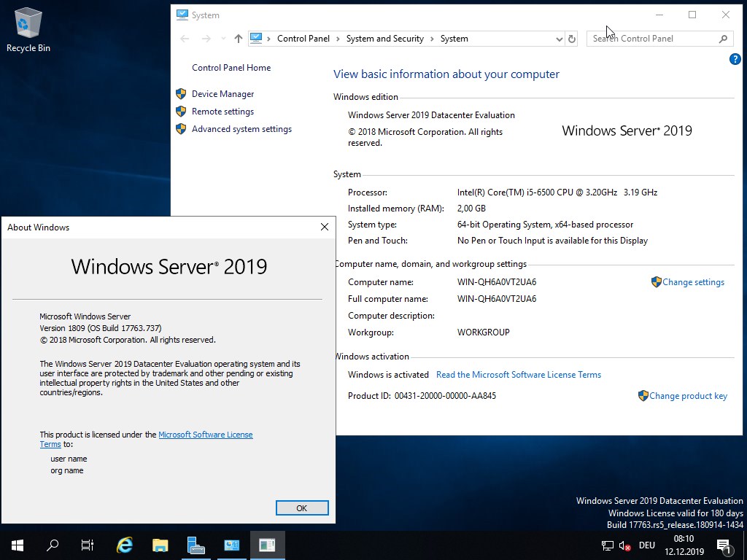Screen dimensions: 747x560
Task: Click the installed memory value 2,00 GB
Action: (x=471, y=209)
